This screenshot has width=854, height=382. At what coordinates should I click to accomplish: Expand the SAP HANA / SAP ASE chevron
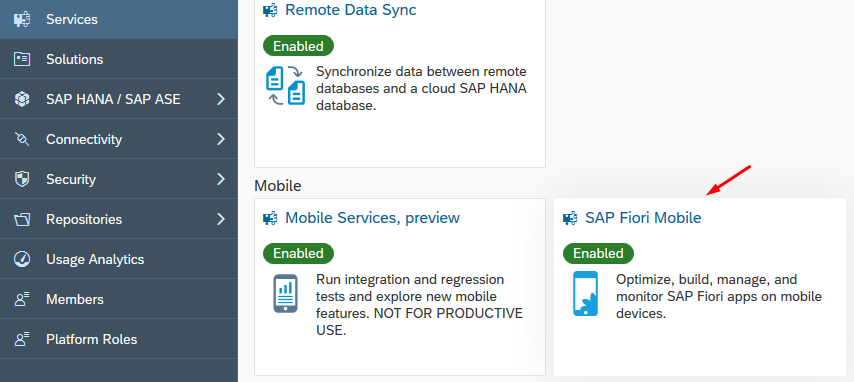pyautogui.click(x=221, y=99)
